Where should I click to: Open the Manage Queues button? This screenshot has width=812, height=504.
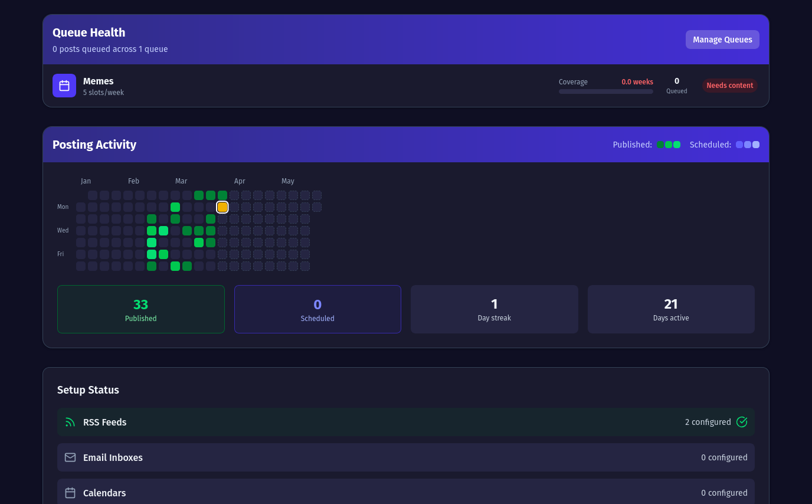click(722, 40)
